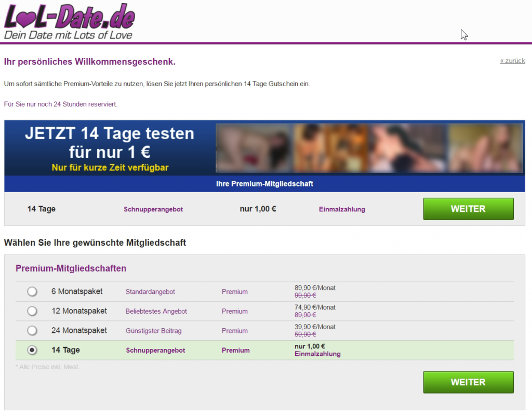Screen dimensions: 532x416
Task: Click the 'Ihre Premium-Mitgliedschaft' blue header bar
Action: tap(264, 184)
